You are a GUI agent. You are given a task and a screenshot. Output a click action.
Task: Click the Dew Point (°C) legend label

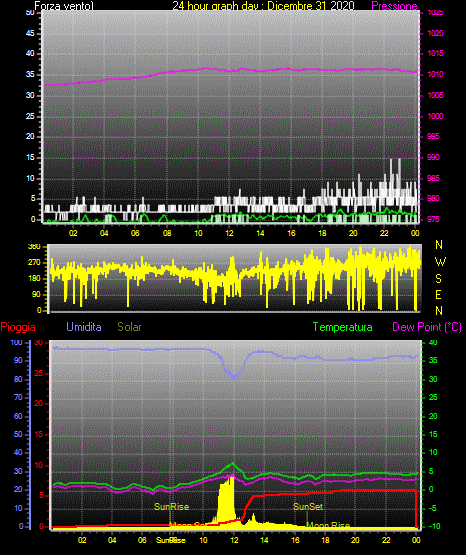coord(427,327)
